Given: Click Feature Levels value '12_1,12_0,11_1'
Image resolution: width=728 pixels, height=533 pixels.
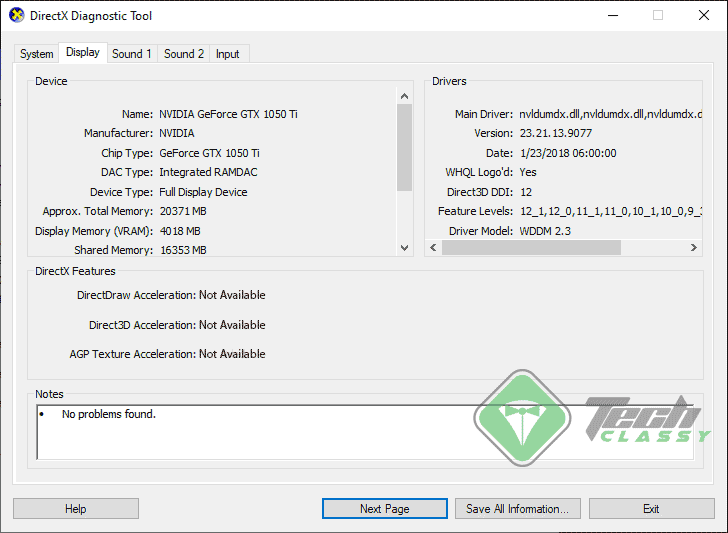Looking at the screenshot, I should coord(611,211).
